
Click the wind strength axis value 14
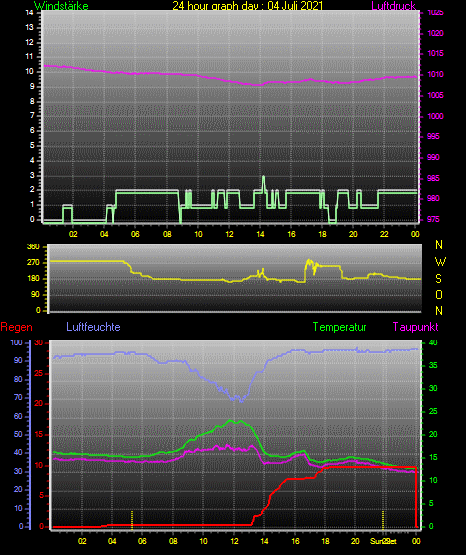[x=30, y=13]
